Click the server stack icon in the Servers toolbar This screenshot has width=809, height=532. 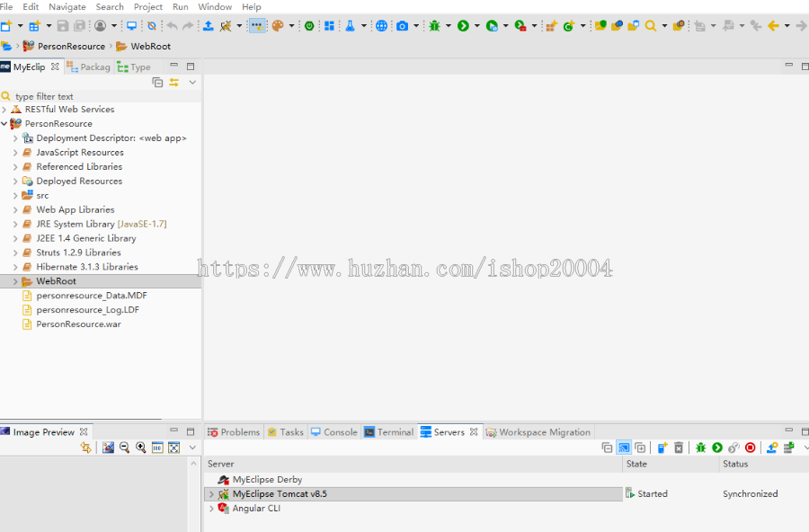click(x=789, y=448)
